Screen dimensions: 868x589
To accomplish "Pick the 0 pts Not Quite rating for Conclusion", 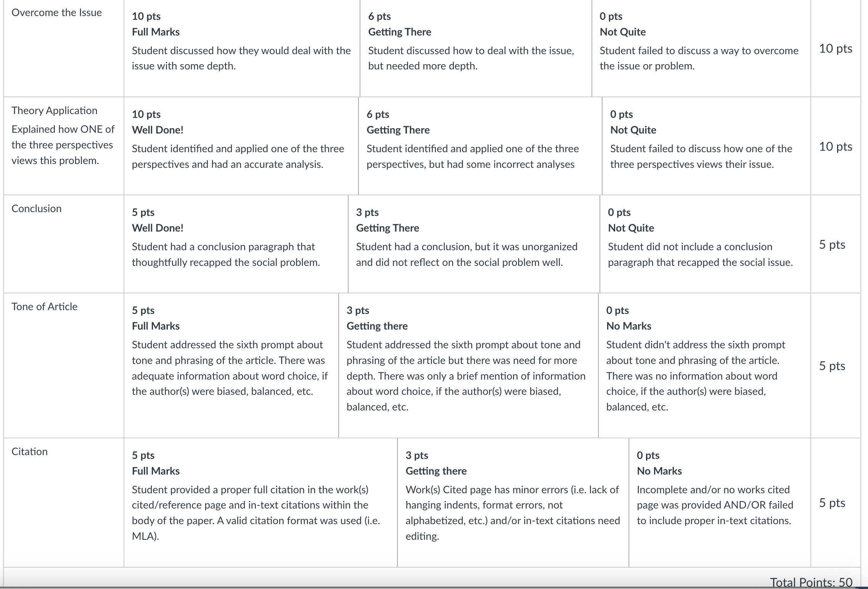I will click(x=705, y=244).
